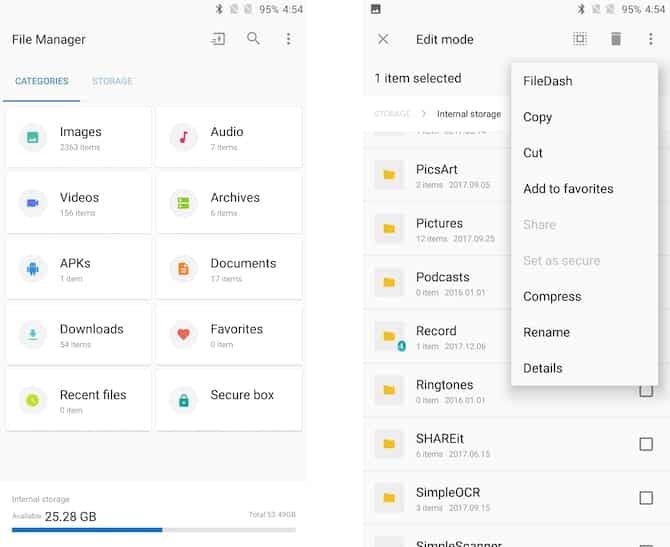Open File Manager overflow menu dots
The width and height of the screenshot is (670, 547).
pos(288,39)
